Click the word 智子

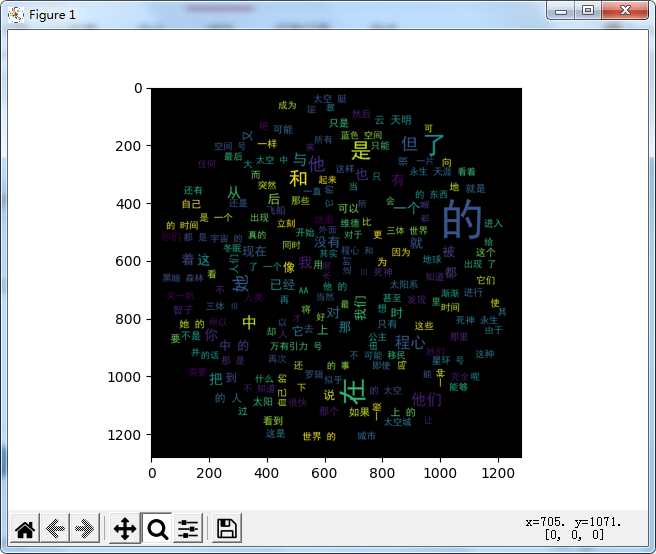pyautogui.click(x=183, y=310)
